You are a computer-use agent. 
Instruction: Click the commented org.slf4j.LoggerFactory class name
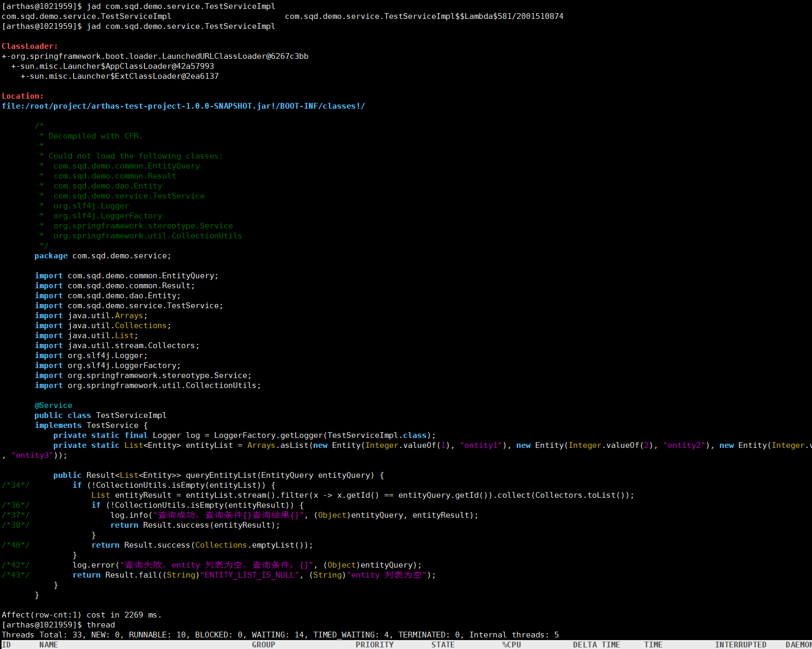[x=108, y=216]
